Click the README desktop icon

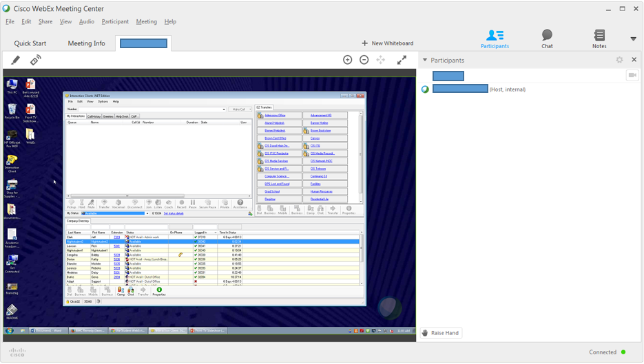point(12,312)
